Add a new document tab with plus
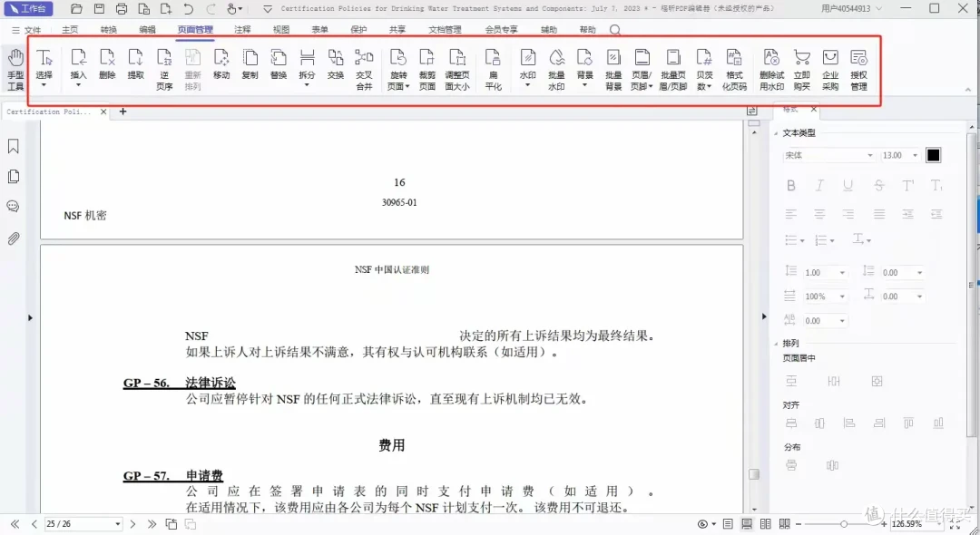Image resolution: width=980 pixels, height=535 pixels. [123, 112]
